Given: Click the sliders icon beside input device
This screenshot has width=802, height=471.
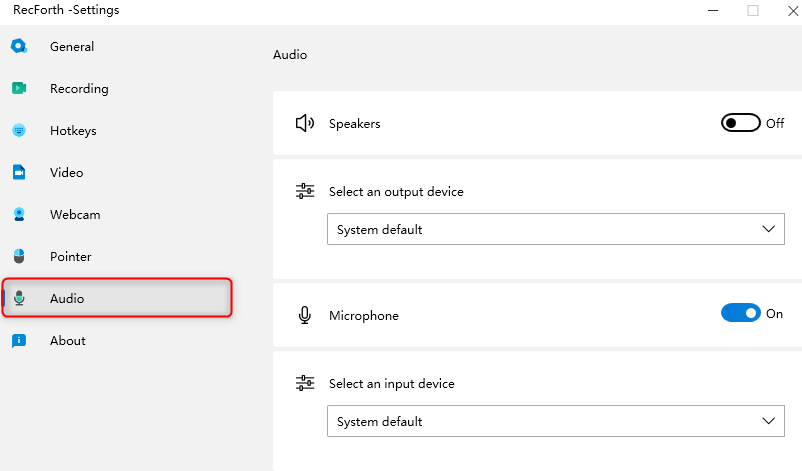Looking at the screenshot, I should click(305, 383).
